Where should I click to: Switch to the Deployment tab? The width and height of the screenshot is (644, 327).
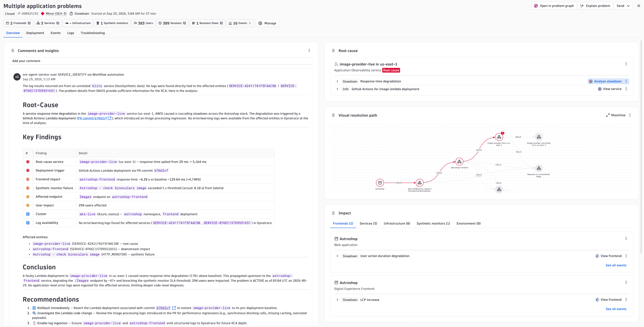pyautogui.click(x=35, y=33)
